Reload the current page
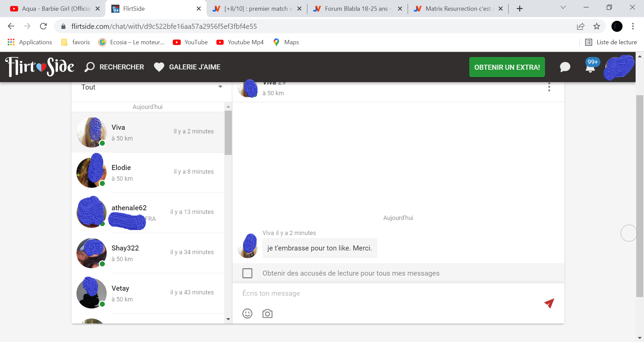 43,26
